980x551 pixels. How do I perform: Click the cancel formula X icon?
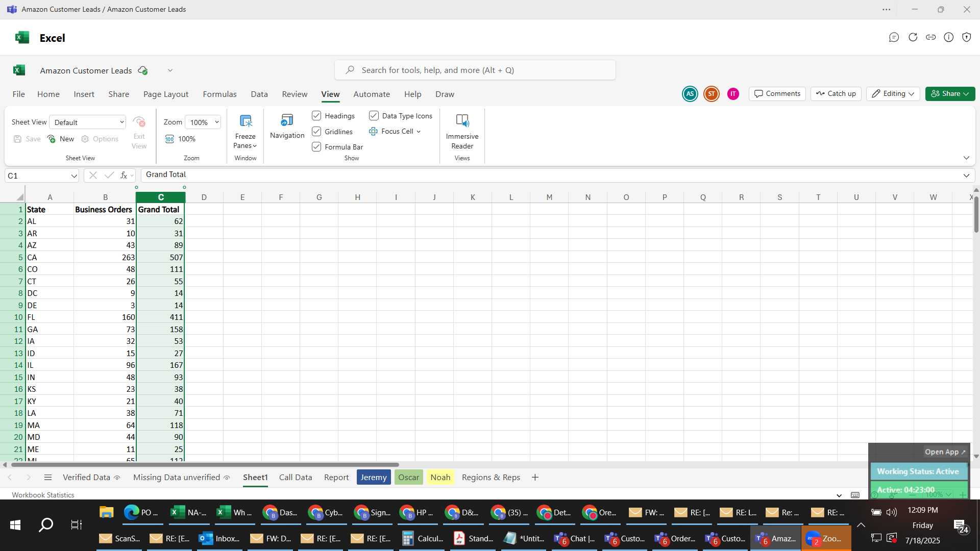(93, 175)
